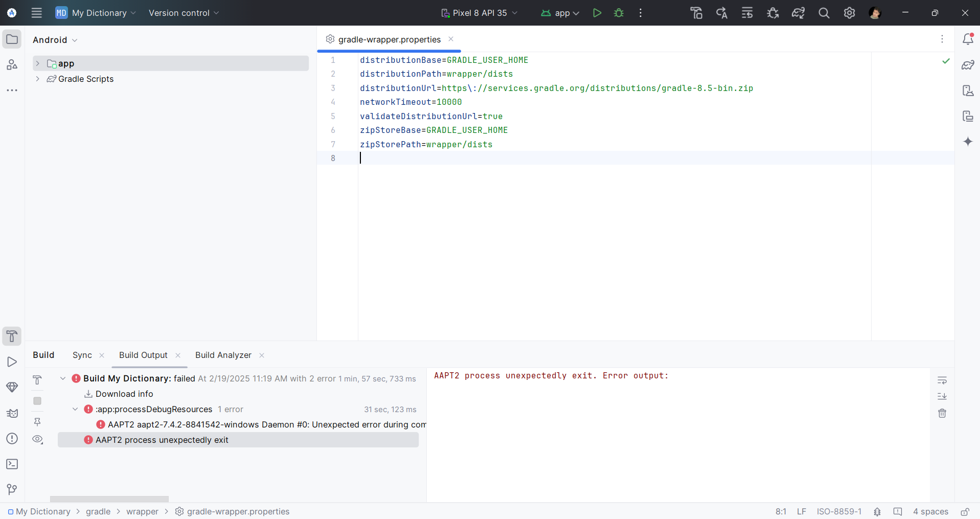The image size is (980, 519).
Task: Expand the app module tree node
Action: 37,63
